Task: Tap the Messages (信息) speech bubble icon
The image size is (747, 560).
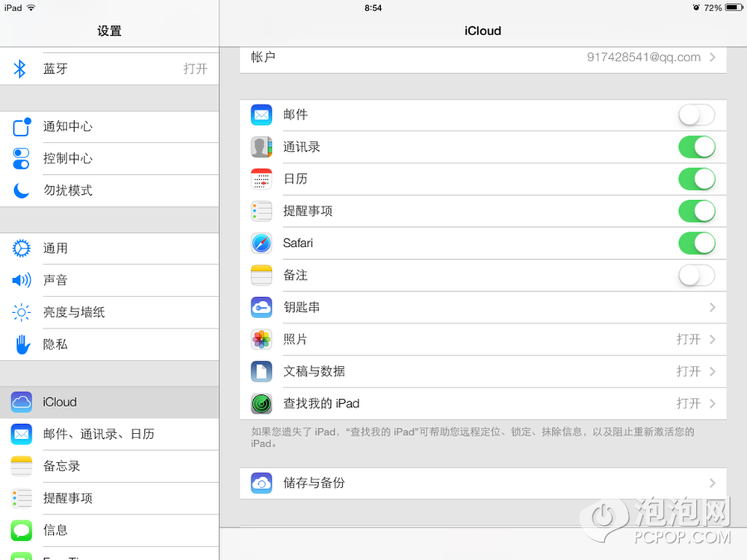Action: coord(22,530)
